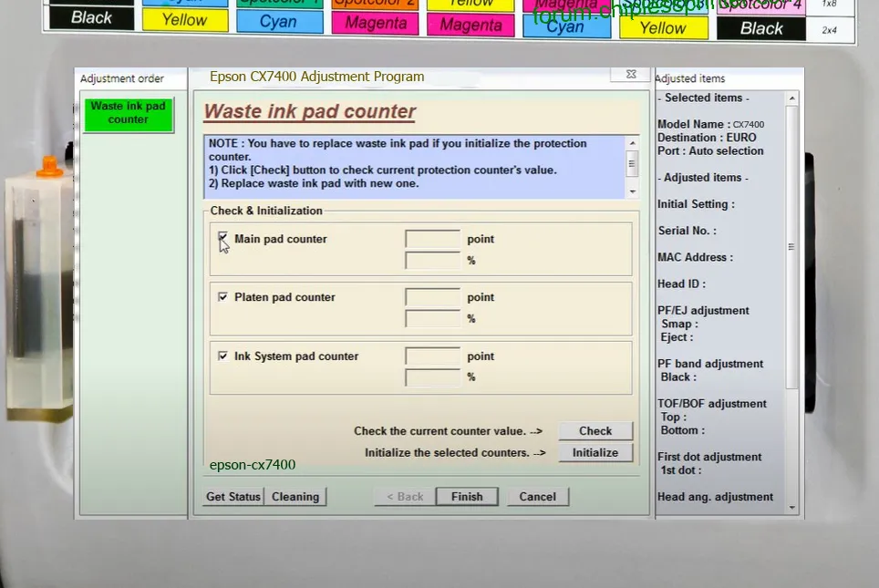Toggle the Main pad counter checkbox
Viewport: 879px width, 588px height.
point(223,238)
